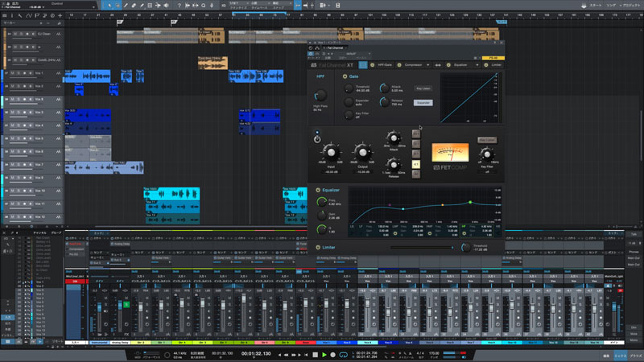Viewport: 644px width, 362px height.
Task: Toggle the lower Equalizer section power
Action: click(318, 190)
